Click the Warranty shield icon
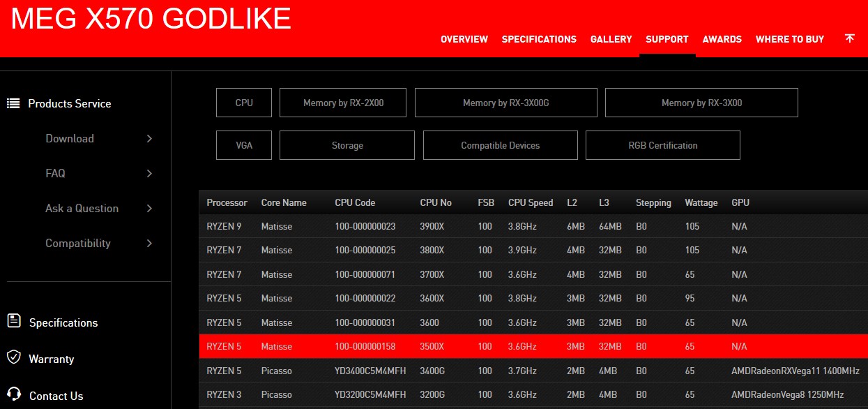 [13, 357]
